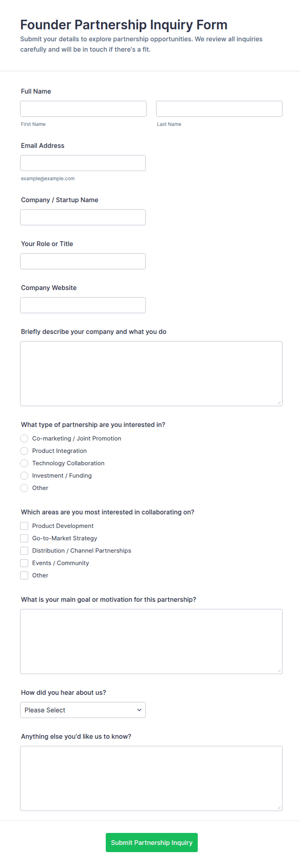Click the Last Name input field
The image size is (300, 868).
tap(219, 109)
